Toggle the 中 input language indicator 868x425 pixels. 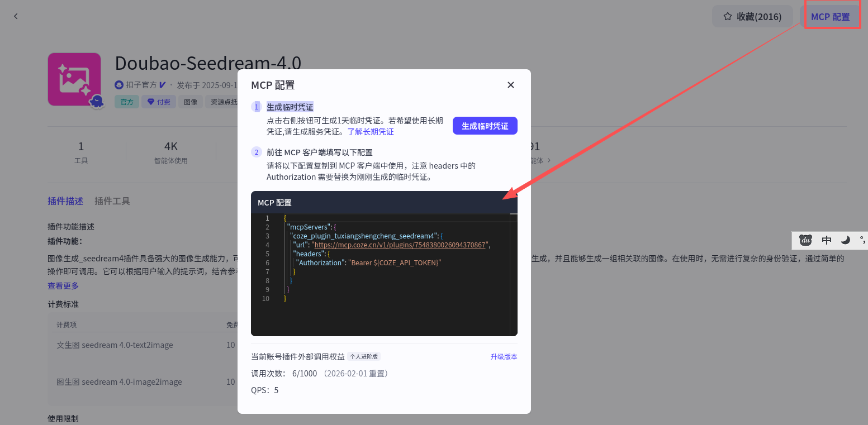click(x=827, y=240)
